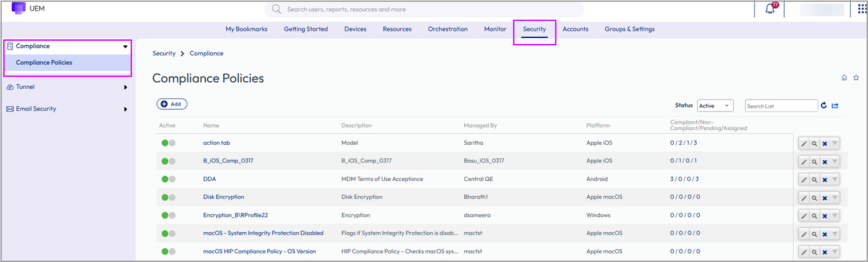
Task: Delete the macOS HIP Compliance Policy
Action: pos(825,252)
